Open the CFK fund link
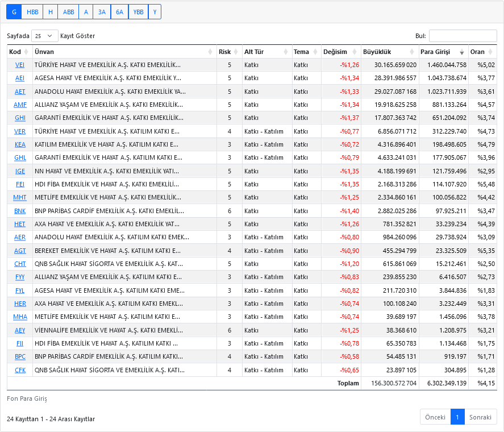 point(20,371)
